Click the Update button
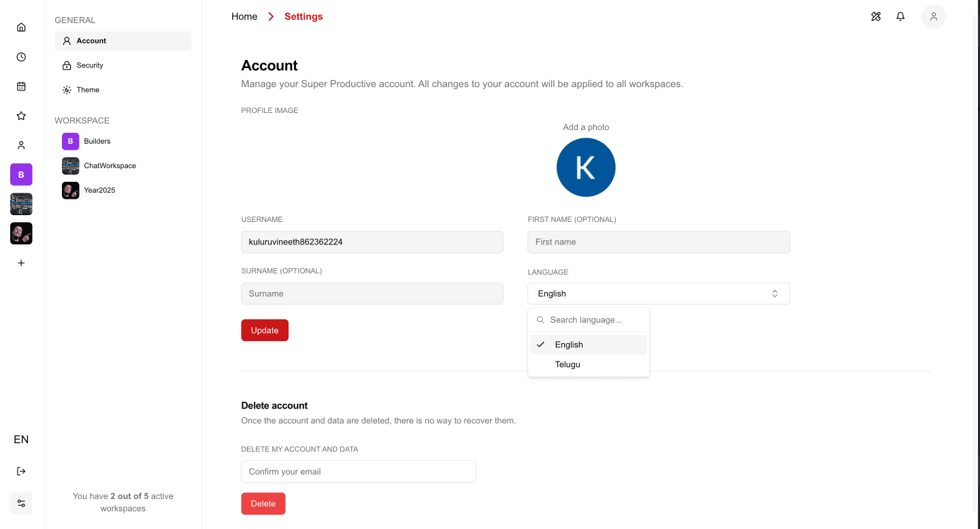980x529 pixels. pos(265,330)
